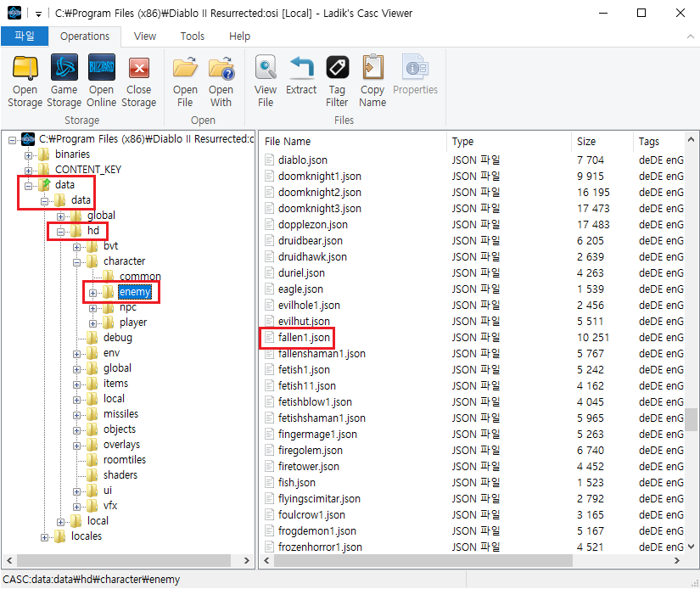Switch to the View tab

click(145, 36)
